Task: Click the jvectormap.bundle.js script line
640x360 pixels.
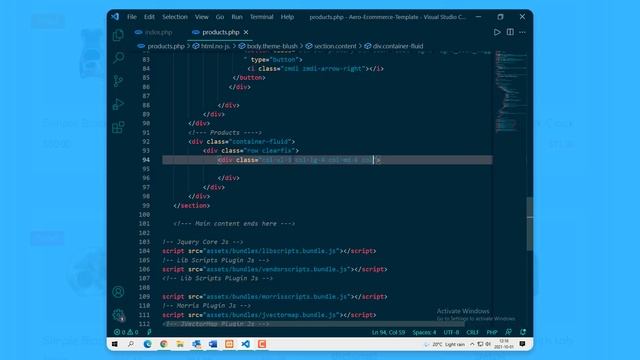Action: 269,315
